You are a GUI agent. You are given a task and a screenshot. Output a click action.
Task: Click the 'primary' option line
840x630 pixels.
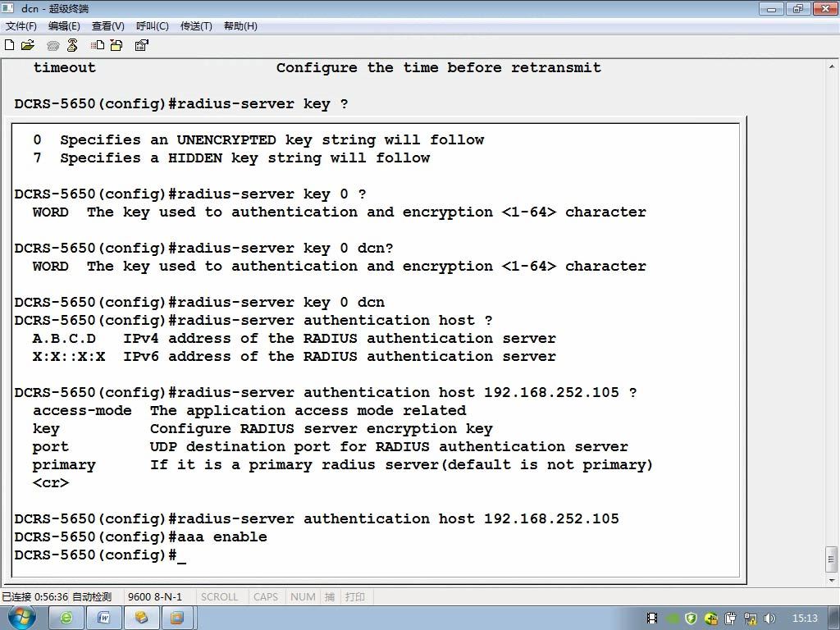(x=342, y=465)
